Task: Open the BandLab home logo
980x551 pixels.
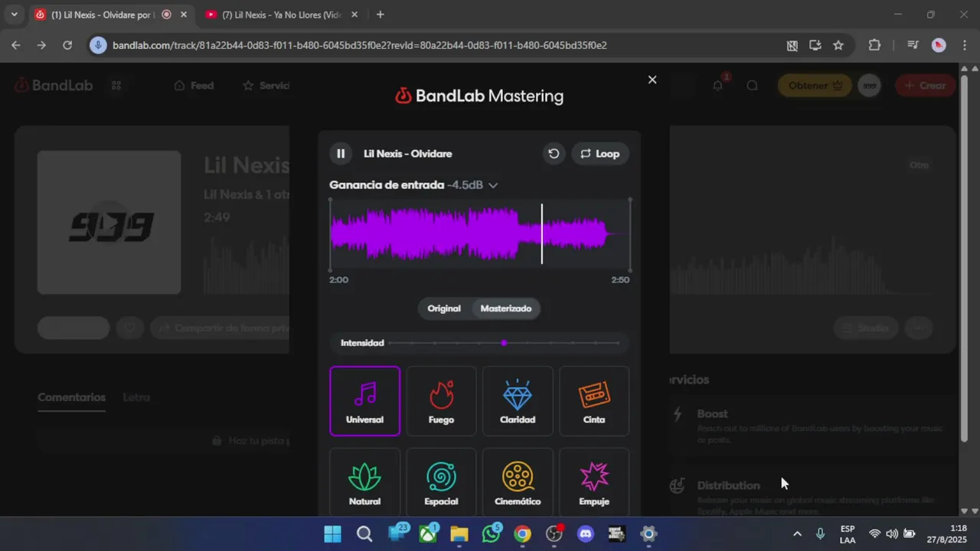Action: tap(54, 85)
